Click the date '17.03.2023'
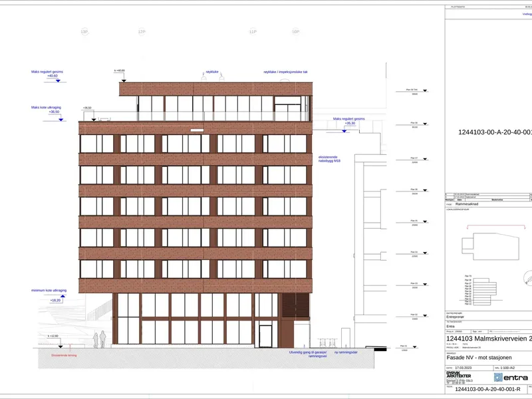 464,368
